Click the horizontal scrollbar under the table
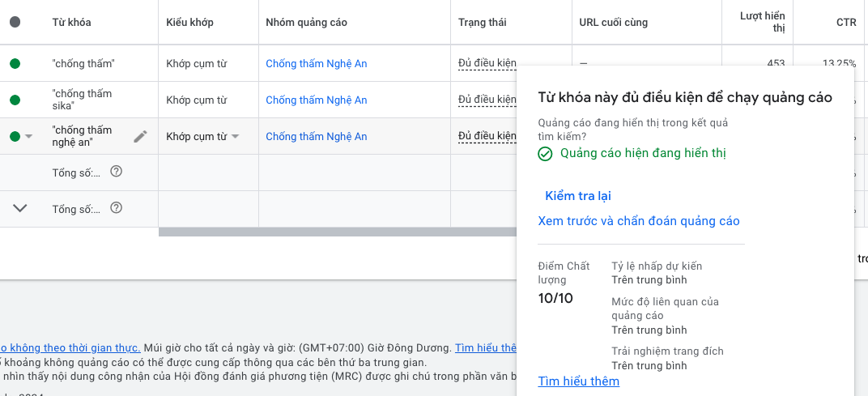The height and width of the screenshot is (396, 868). click(x=337, y=232)
